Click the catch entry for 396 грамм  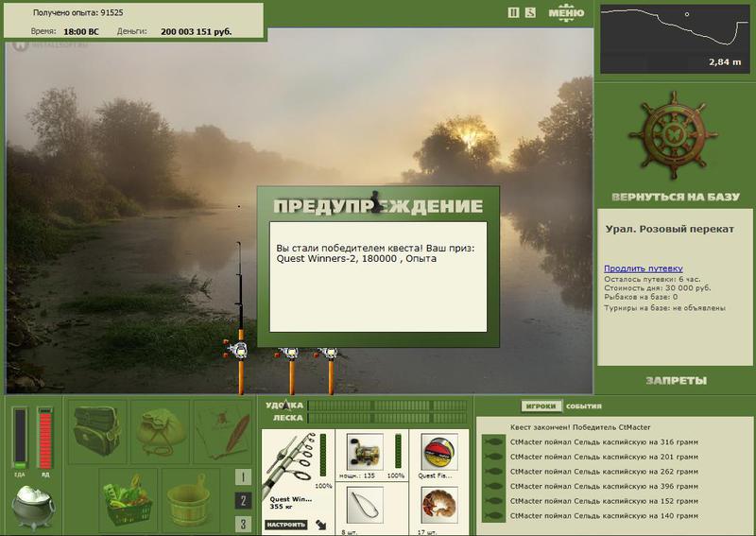(604, 486)
